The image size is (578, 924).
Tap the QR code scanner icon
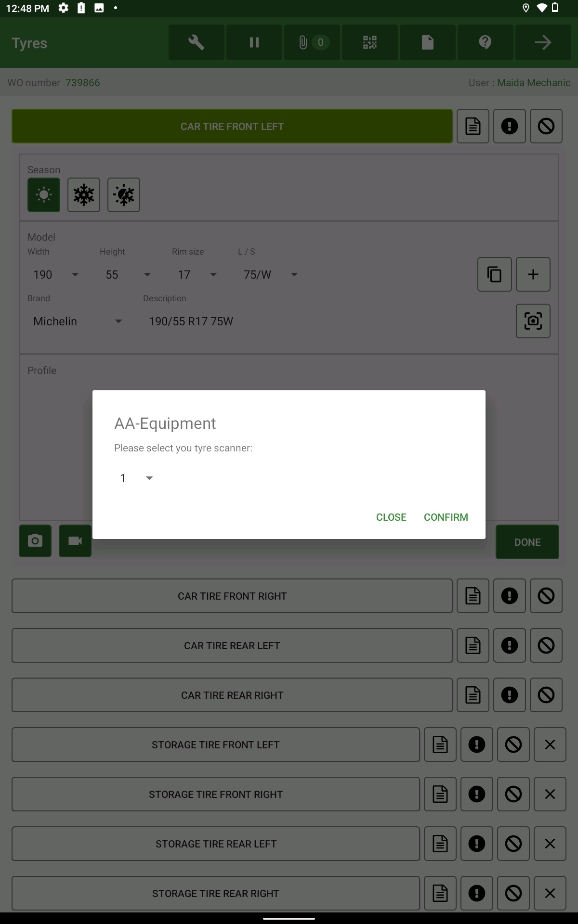[370, 43]
